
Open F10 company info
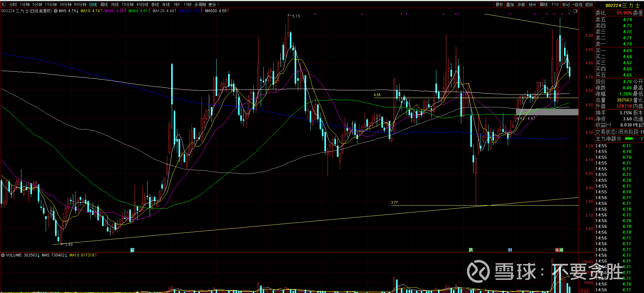(555, 4)
